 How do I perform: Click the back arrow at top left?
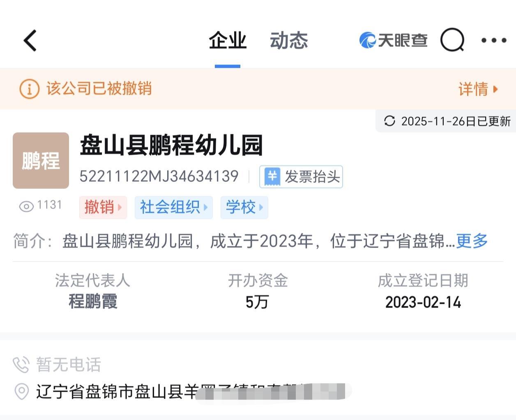tap(29, 41)
